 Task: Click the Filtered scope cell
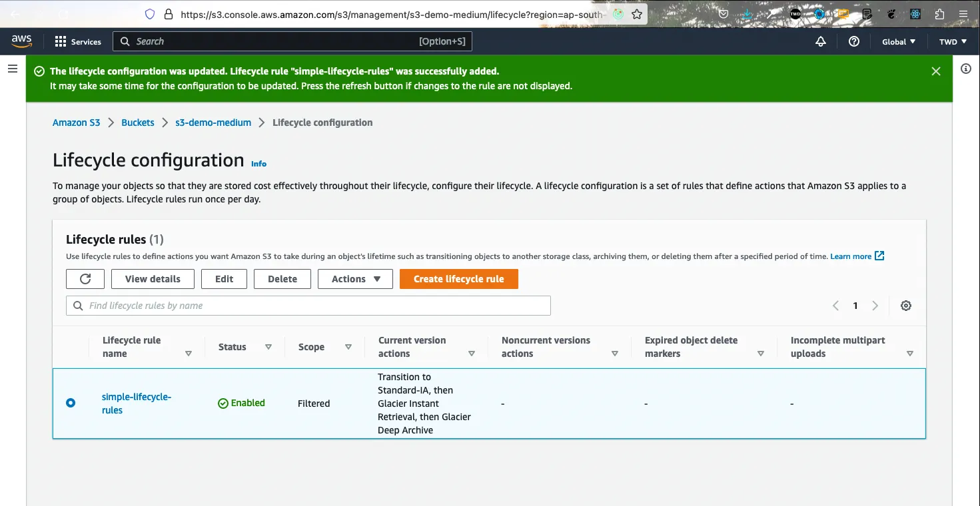point(314,403)
